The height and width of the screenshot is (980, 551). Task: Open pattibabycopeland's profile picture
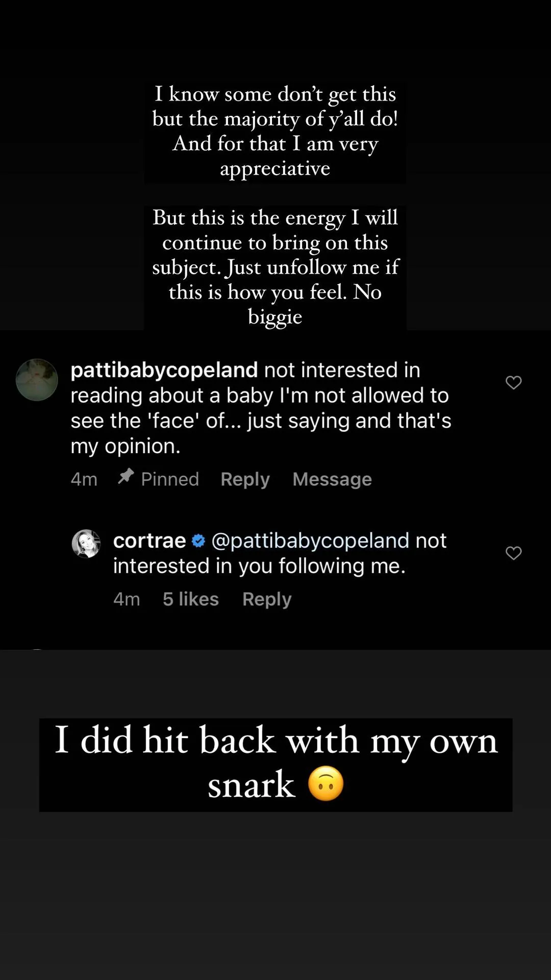pos(37,380)
